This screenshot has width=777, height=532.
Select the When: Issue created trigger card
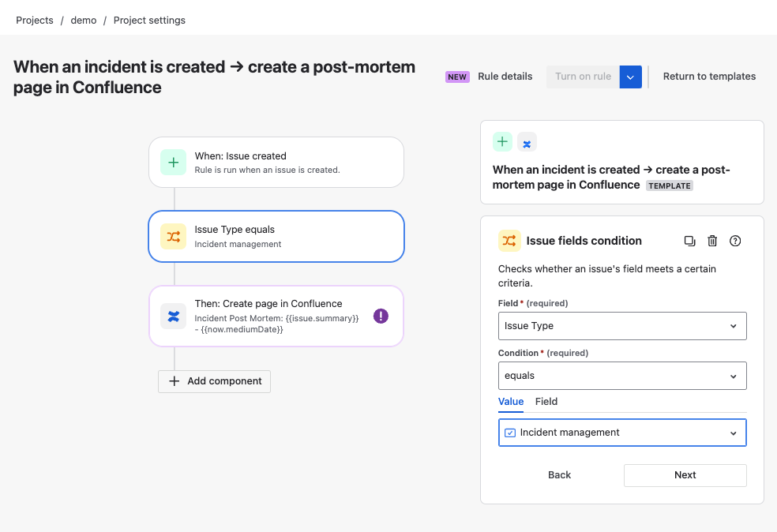click(x=276, y=163)
